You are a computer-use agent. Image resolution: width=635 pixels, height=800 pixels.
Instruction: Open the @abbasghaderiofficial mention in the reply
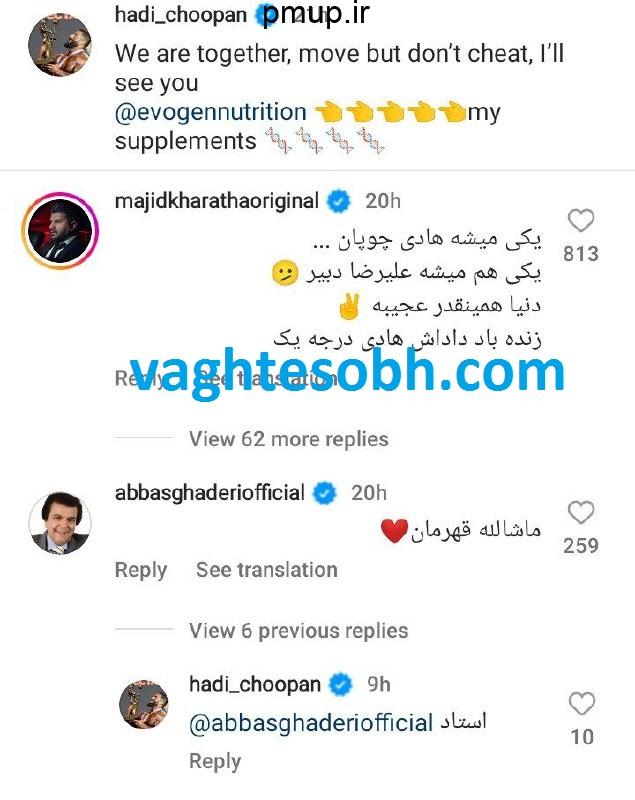pos(311,723)
